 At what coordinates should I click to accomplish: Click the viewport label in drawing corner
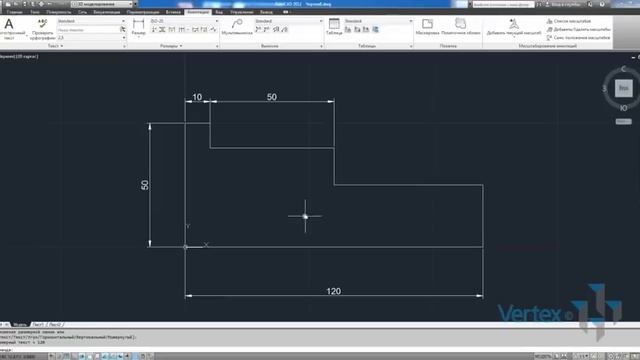pyautogui.click(x=19, y=56)
